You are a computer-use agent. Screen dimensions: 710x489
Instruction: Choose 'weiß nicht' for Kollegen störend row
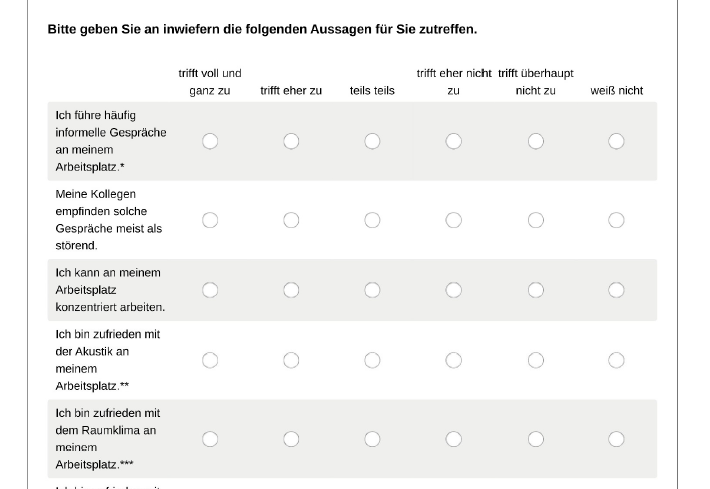616,220
